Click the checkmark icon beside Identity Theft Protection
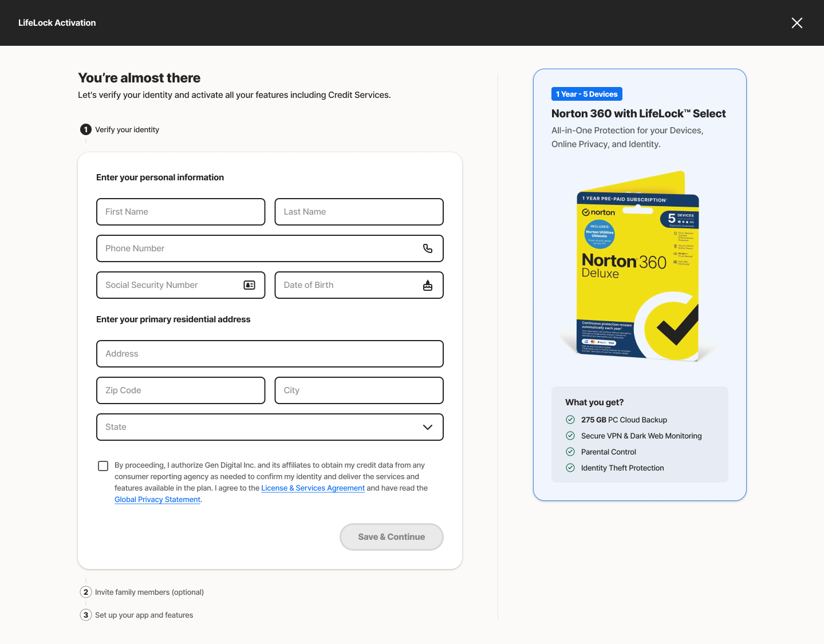This screenshot has width=824, height=644. (x=570, y=468)
